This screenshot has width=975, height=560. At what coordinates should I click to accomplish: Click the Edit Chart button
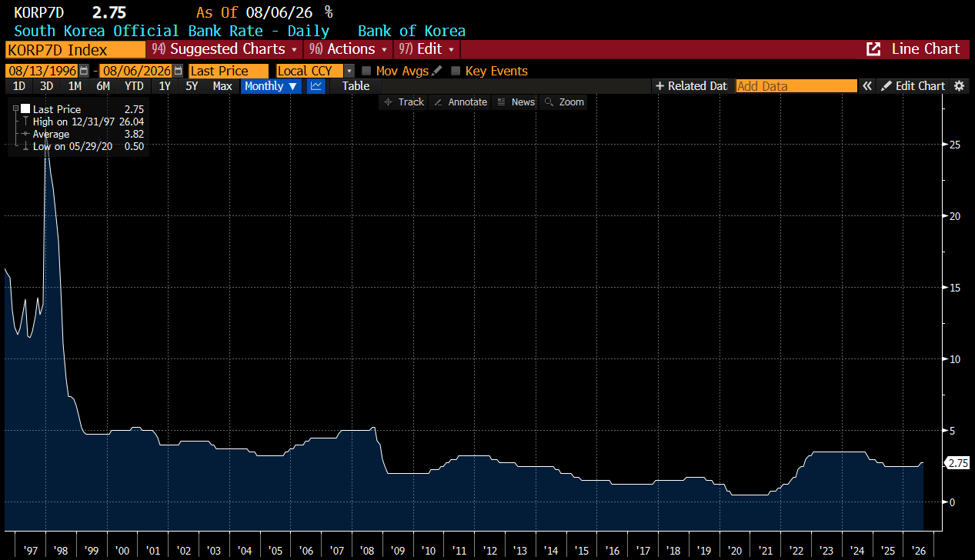pyautogui.click(x=913, y=86)
